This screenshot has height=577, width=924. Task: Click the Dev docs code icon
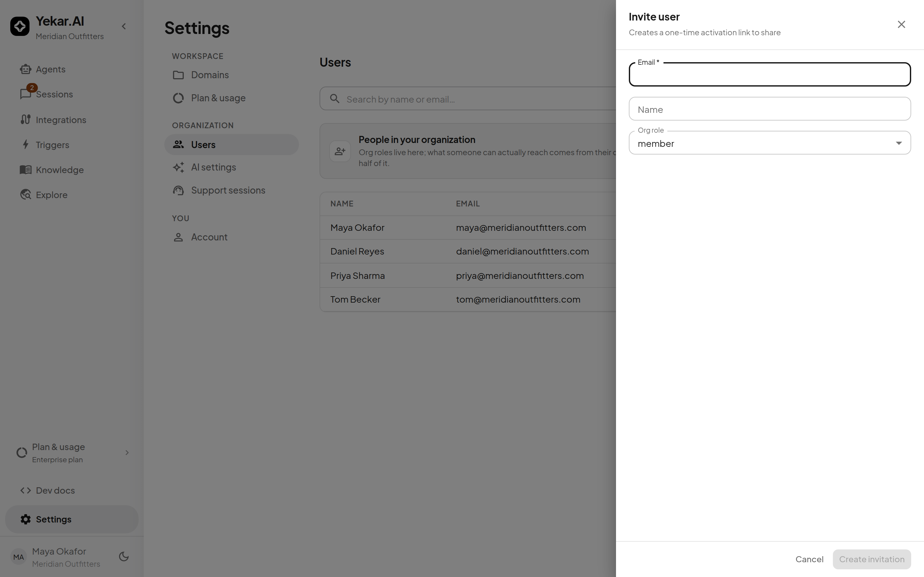pyautogui.click(x=26, y=490)
